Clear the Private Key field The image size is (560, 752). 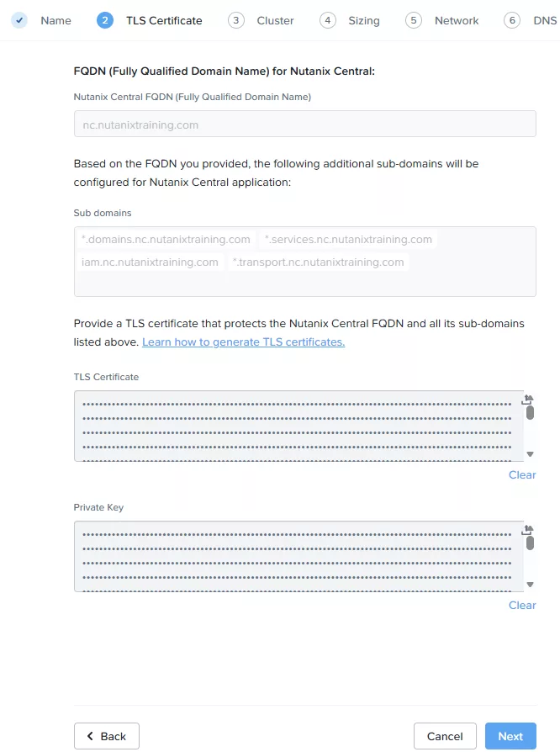(522, 606)
